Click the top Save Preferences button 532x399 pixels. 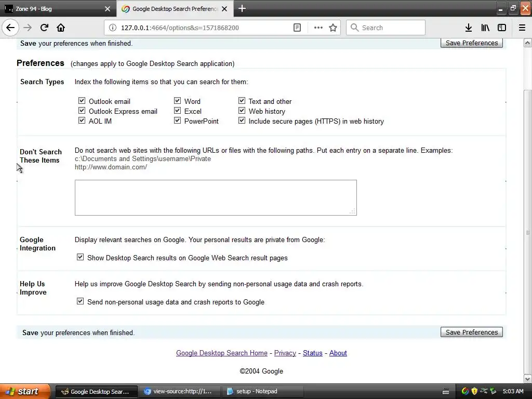(472, 43)
